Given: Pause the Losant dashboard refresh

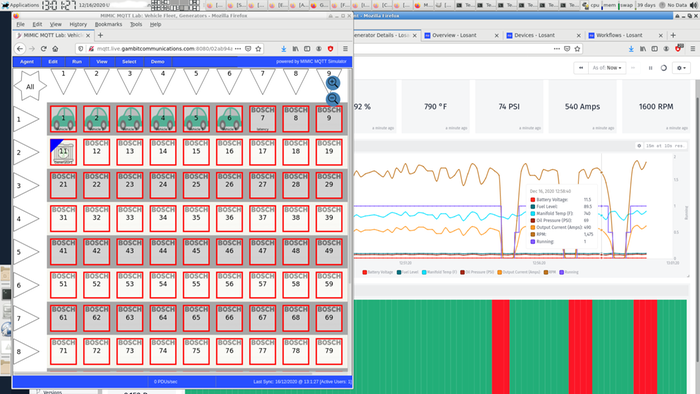Looking at the screenshot, I should tap(650, 68).
